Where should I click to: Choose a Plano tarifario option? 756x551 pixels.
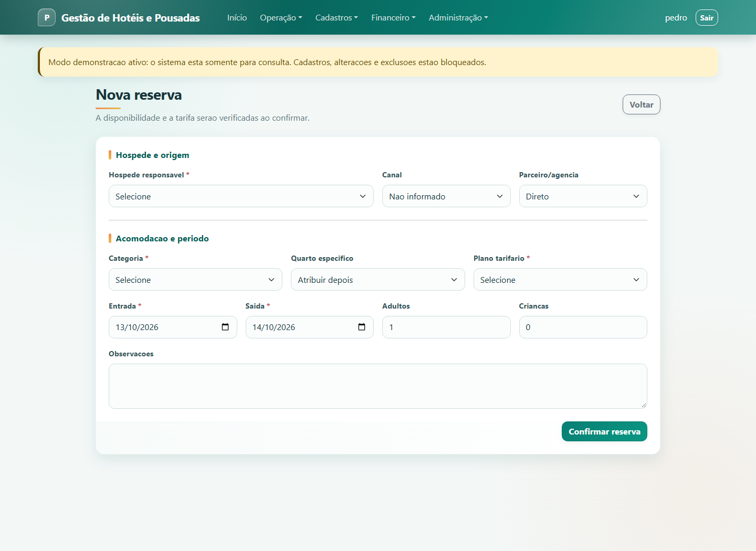(560, 280)
